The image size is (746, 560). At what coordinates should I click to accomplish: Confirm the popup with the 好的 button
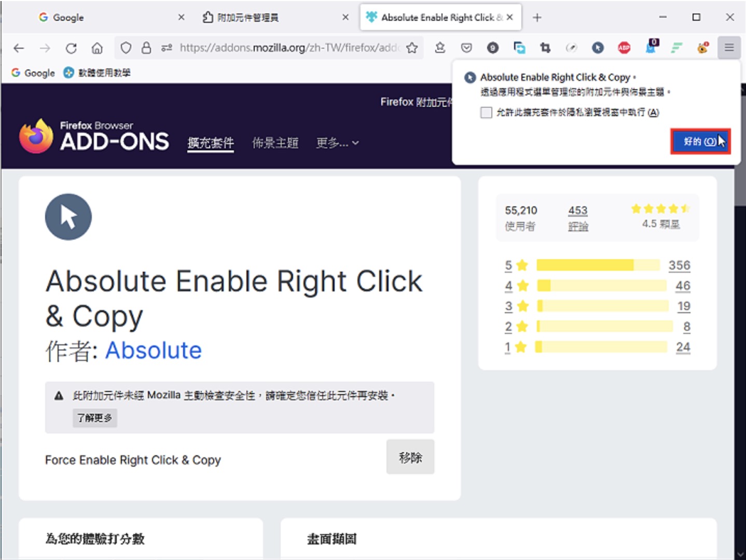click(700, 142)
